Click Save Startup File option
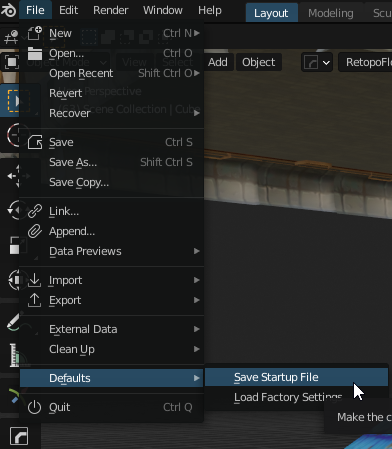This screenshot has height=449, width=392. [x=296, y=377]
